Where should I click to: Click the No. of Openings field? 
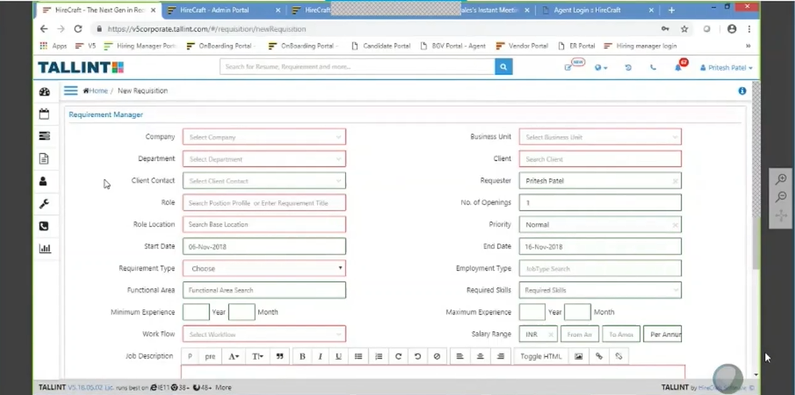click(600, 203)
